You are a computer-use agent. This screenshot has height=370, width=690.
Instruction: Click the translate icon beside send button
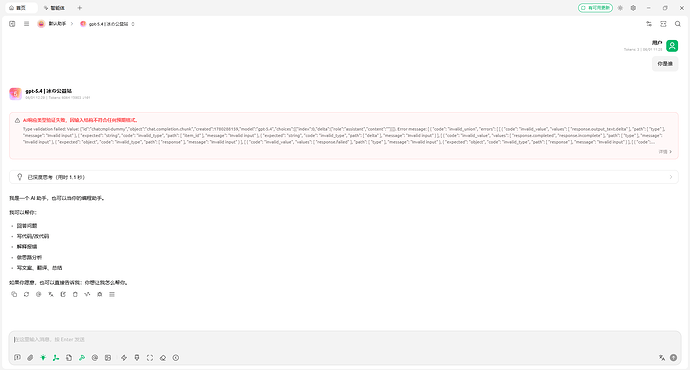(661, 358)
